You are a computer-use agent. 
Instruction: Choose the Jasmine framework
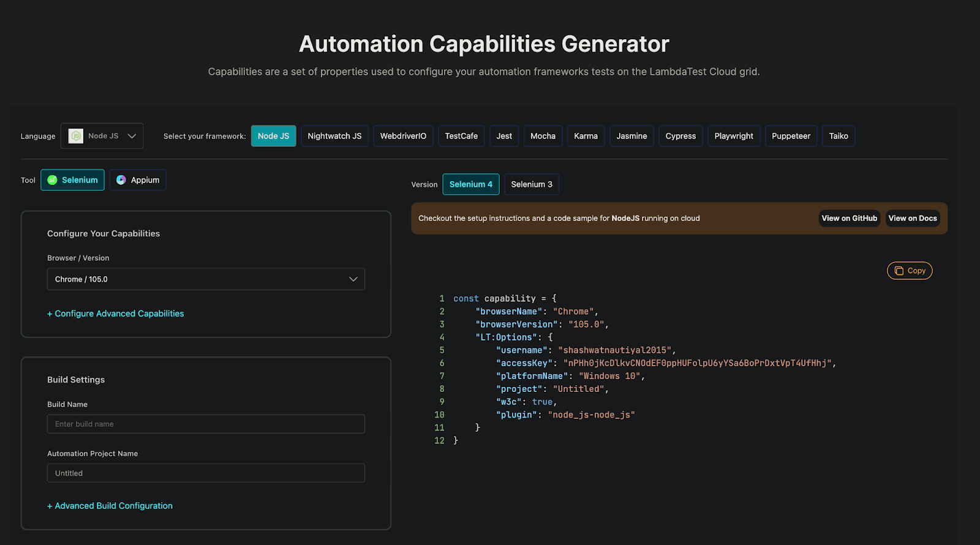pyautogui.click(x=631, y=136)
